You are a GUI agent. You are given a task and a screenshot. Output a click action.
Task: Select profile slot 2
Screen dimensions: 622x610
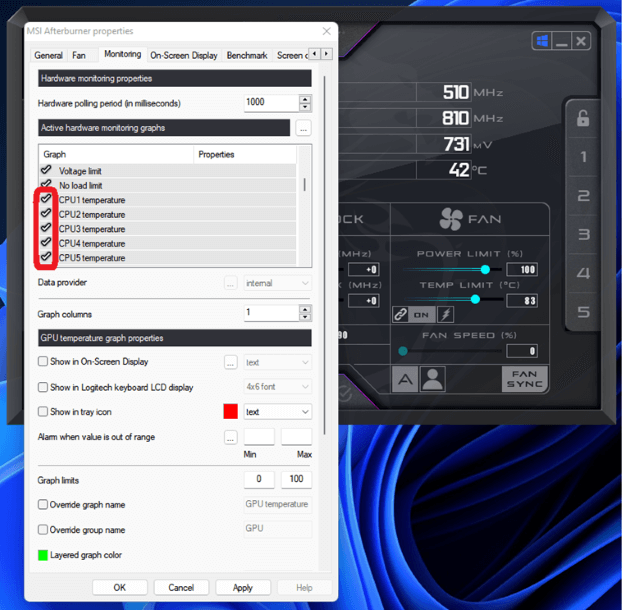[583, 196]
